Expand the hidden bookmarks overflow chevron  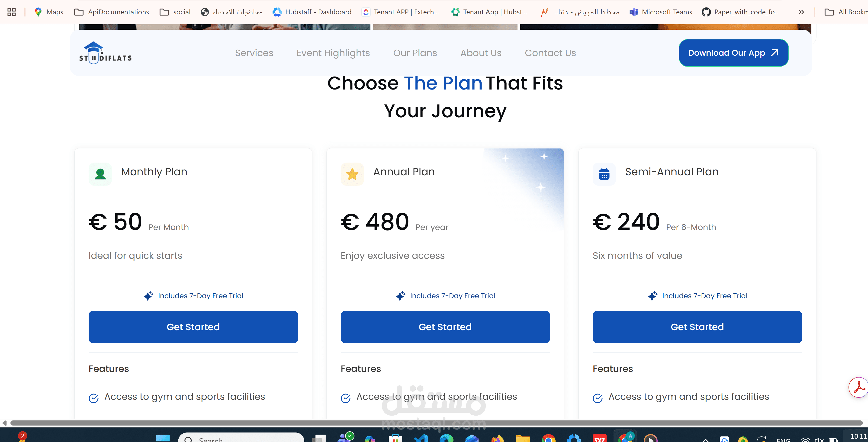(801, 12)
